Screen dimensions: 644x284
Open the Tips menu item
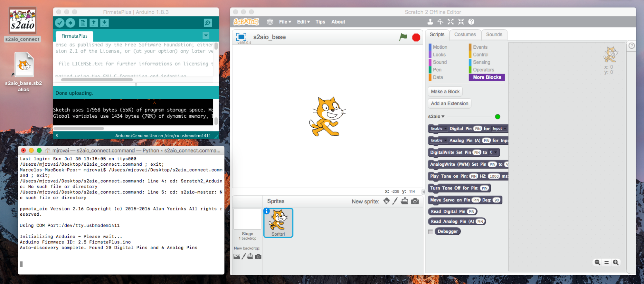coord(320,22)
